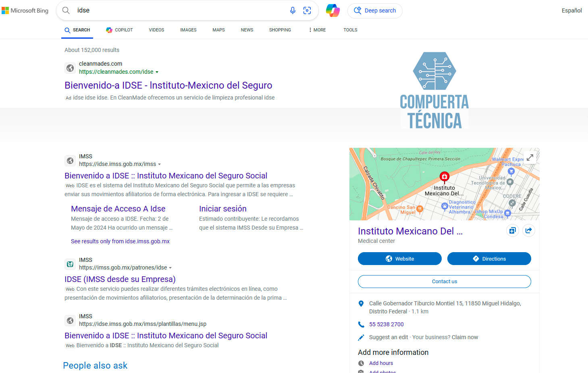
Task: Click Diagnostico Veterinario Alhambra map marker
Action: [445, 206]
